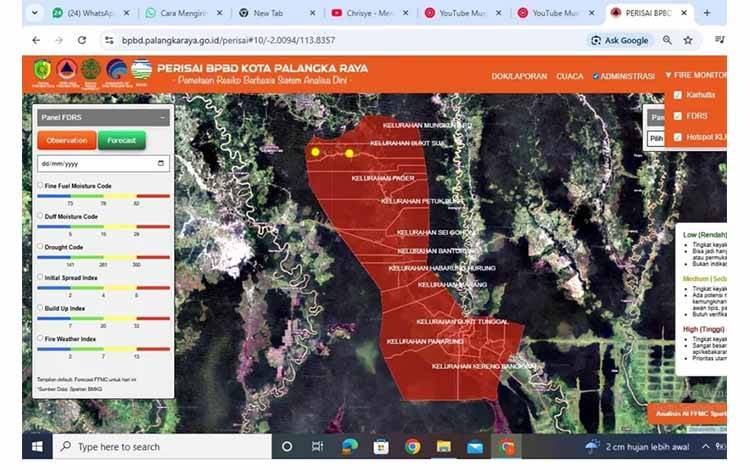Click the Drought Code color scale bar

103,257
